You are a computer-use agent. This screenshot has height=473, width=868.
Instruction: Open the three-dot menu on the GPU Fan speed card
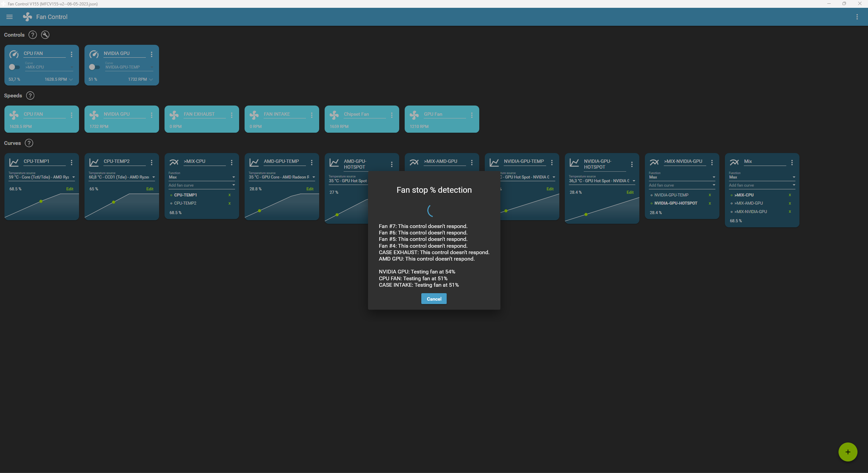click(x=471, y=115)
